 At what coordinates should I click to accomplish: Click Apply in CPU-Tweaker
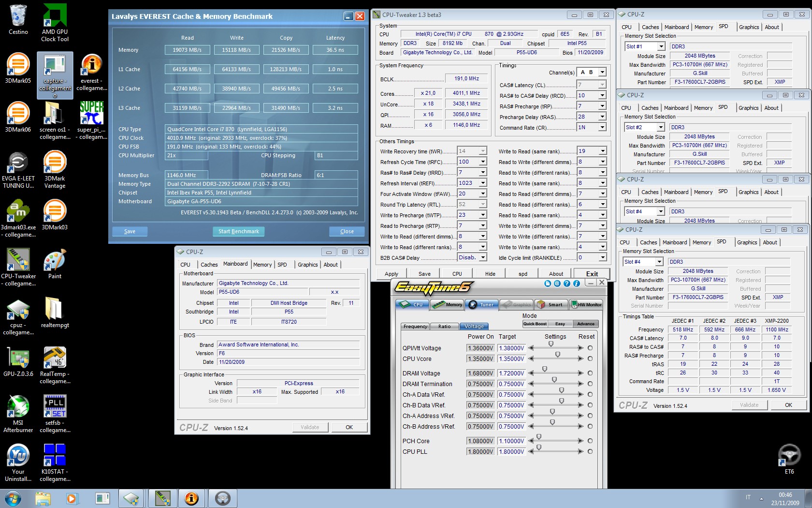tap(391, 274)
